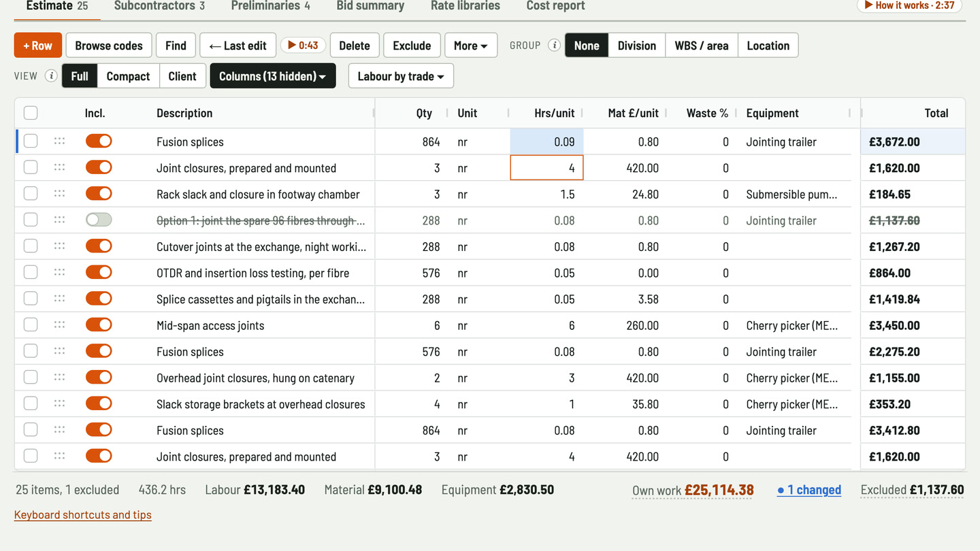The width and height of the screenshot is (980, 551).
Task: Click the drag handle on the Cutover joints row
Action: [59, 246]
